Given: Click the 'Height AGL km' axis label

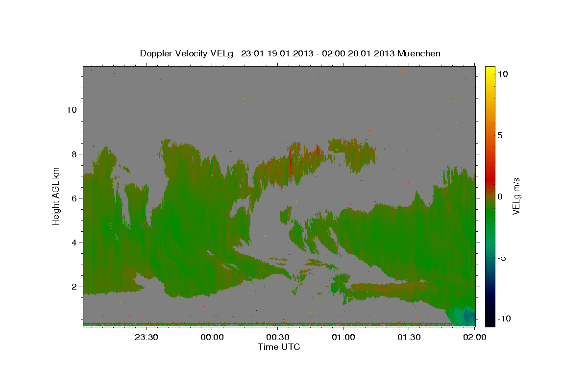Looking at the screenshot, I should [56, 196].
